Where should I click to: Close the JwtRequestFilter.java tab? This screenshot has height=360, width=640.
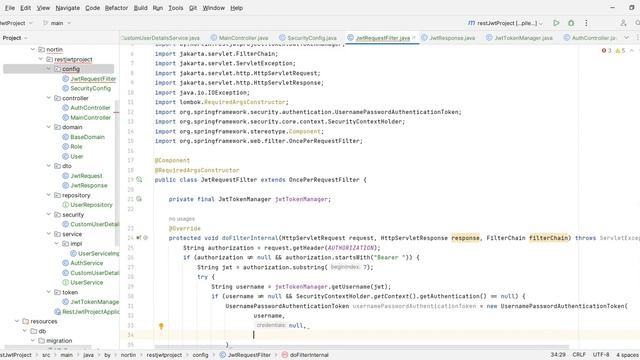414,38
